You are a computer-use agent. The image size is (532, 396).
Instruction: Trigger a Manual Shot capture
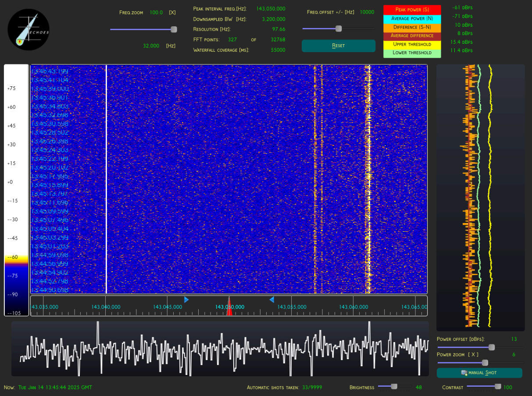(479, 373)
